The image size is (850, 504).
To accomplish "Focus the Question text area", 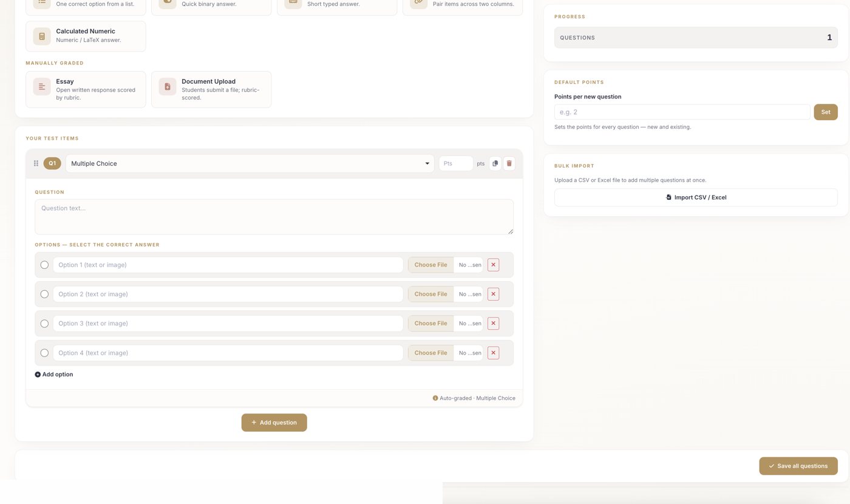I will click(x=274, y=217).
